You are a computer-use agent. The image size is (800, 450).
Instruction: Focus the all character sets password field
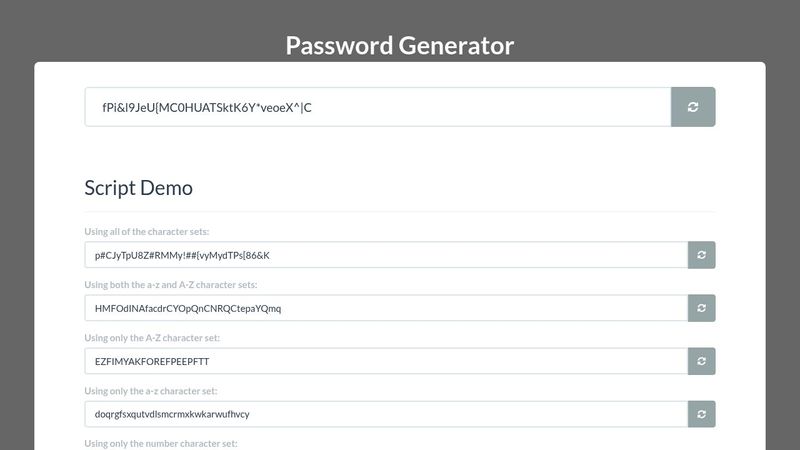point(386,255)
